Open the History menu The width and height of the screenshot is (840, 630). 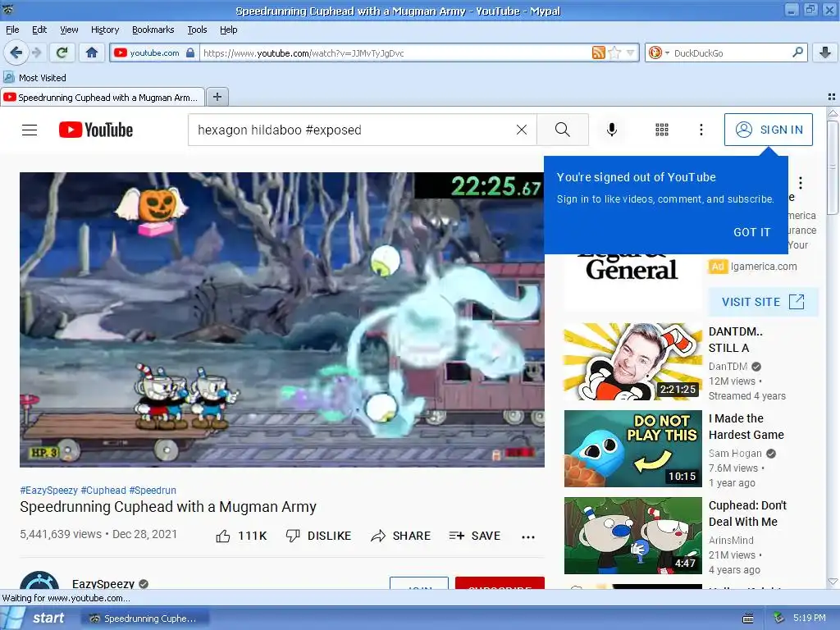click(104, 30)
